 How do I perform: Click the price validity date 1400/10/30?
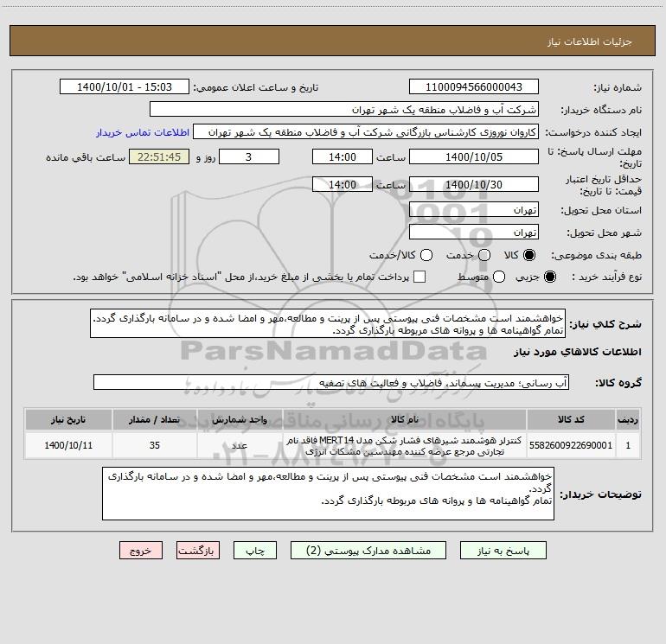click(x=474, y=184)
